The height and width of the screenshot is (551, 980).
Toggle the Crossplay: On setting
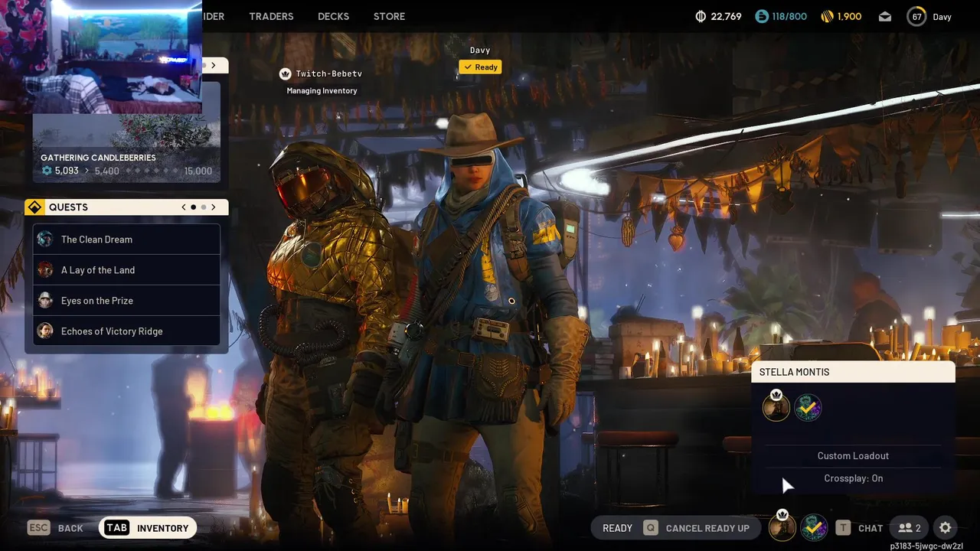[854, 478]
